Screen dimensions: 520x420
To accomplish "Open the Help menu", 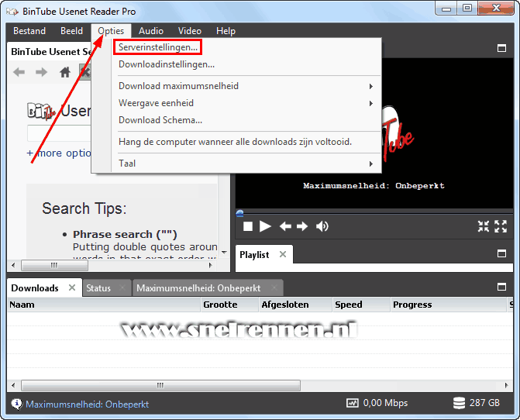I will (x=226, y=31).
